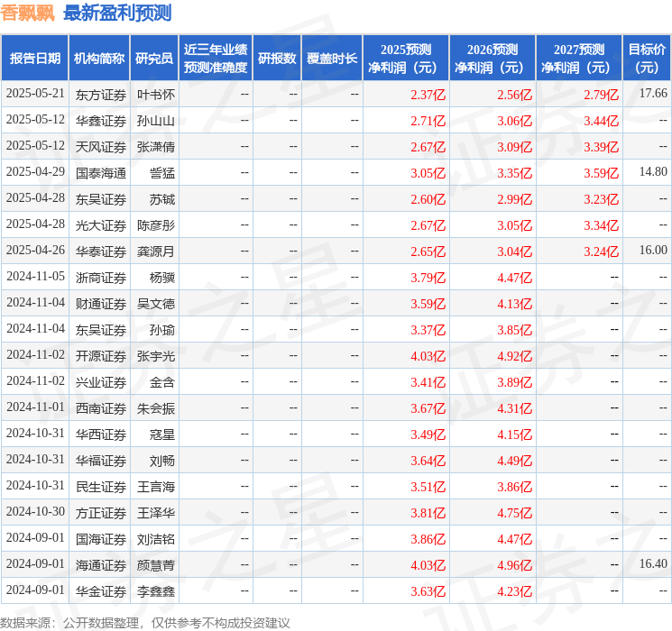Click researcher name 王泽华
Viewport: 672px width, 631px height.
(x=156, y=513)
